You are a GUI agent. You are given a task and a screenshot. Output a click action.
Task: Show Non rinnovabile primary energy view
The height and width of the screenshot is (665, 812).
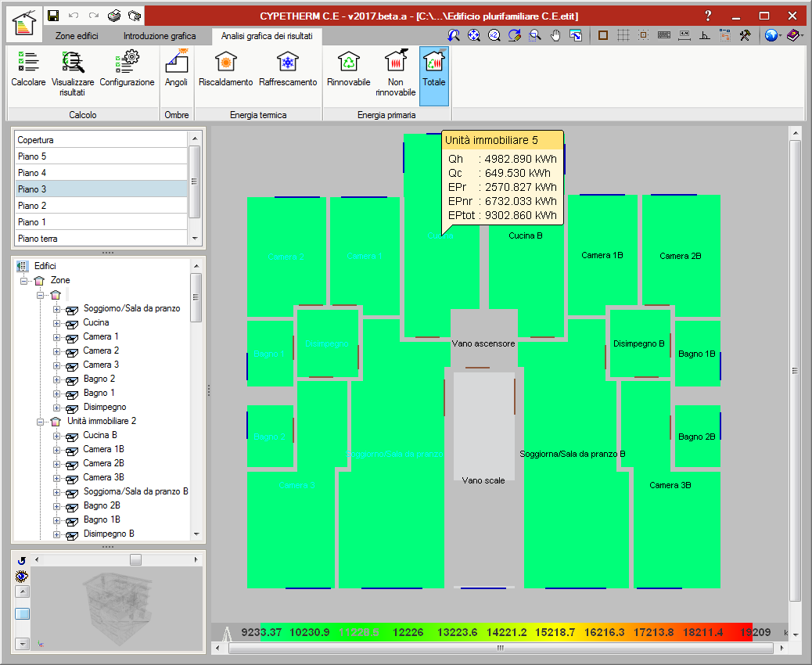pyautogui.click(x=396, y=74)
